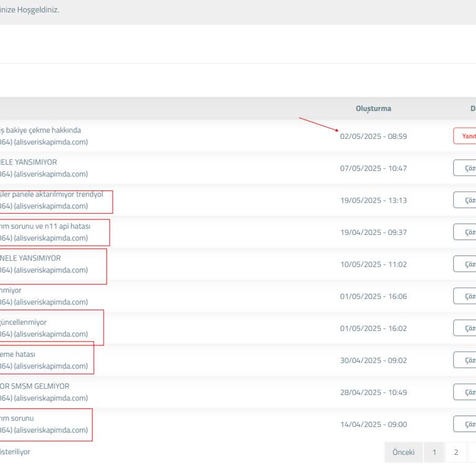The height and width of the screenshot is (476, 476).
Task: Open ticket about bakiye çekme hakkında
Action: pyautogui.click(x=40, y=130)
